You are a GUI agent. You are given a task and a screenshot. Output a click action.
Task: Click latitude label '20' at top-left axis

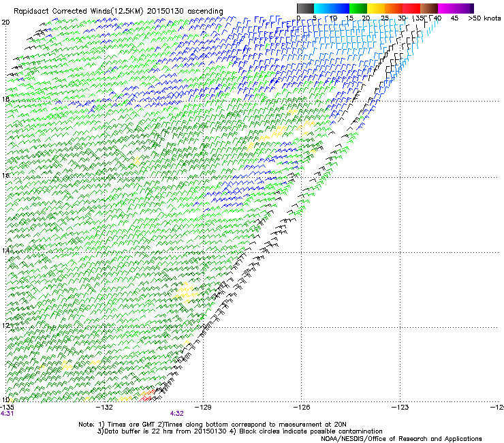[x=5, y=22]
